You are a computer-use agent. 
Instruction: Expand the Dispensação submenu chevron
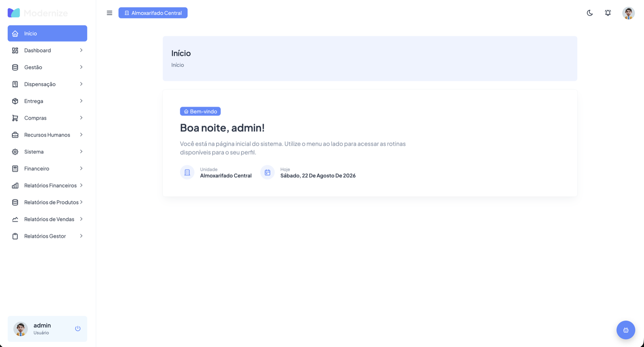pyautogui.click(x=81, y=84)
